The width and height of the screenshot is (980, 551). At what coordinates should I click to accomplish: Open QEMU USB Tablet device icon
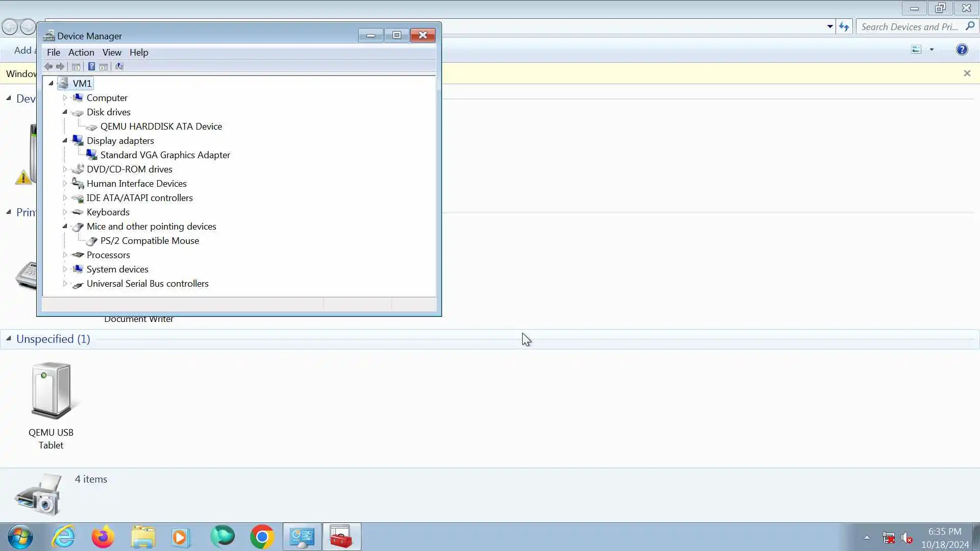point(51,391)
